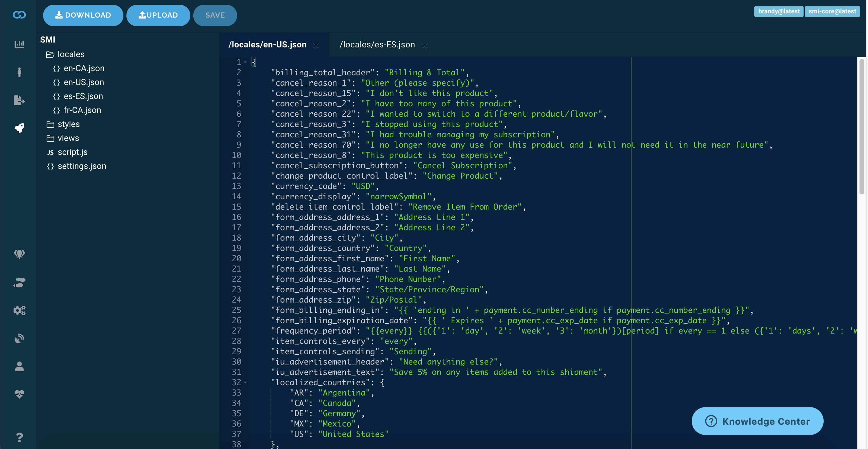Open the Knowledge Center help button

[x=757, y=421]
